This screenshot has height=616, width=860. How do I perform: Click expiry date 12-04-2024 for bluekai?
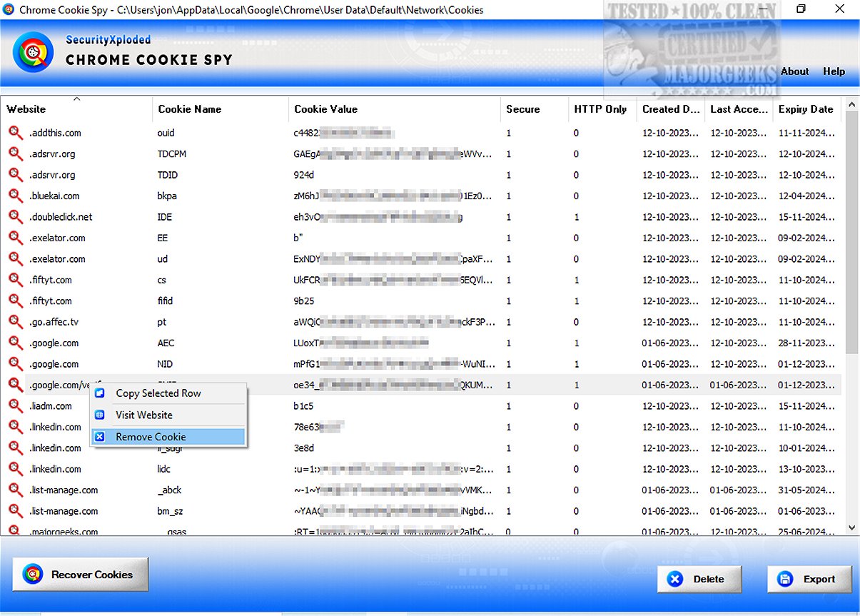pos(806,196)
